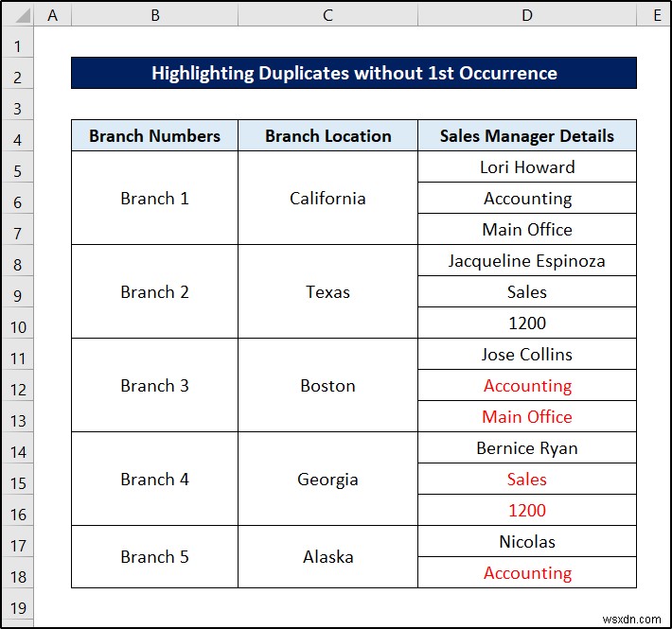This screenshot has height=629, width=672.
Task: Click the black Sales cell in row 9
Action: 527,292
